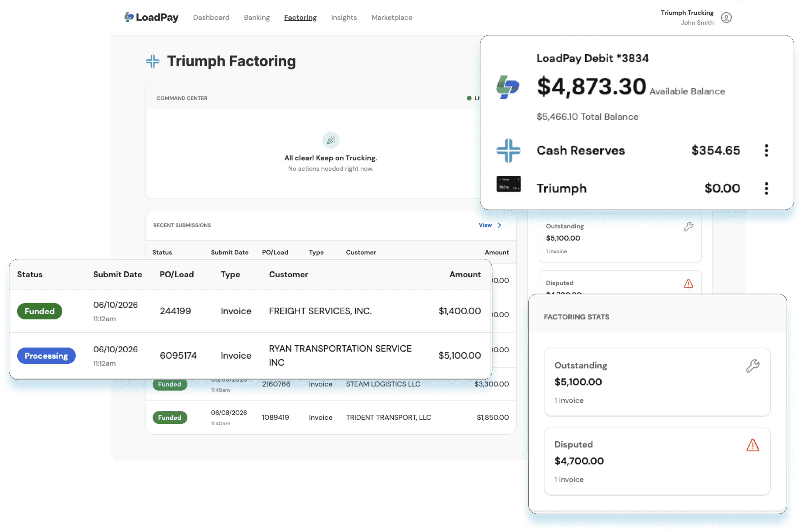
Task: Click the Amount column header in front table
Action: pyautogui.click(x=465, y=274)
